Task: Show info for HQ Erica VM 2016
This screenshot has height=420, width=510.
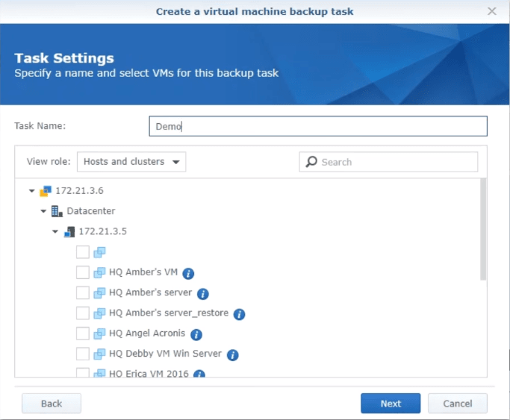Action: click(x=199, y=374)
